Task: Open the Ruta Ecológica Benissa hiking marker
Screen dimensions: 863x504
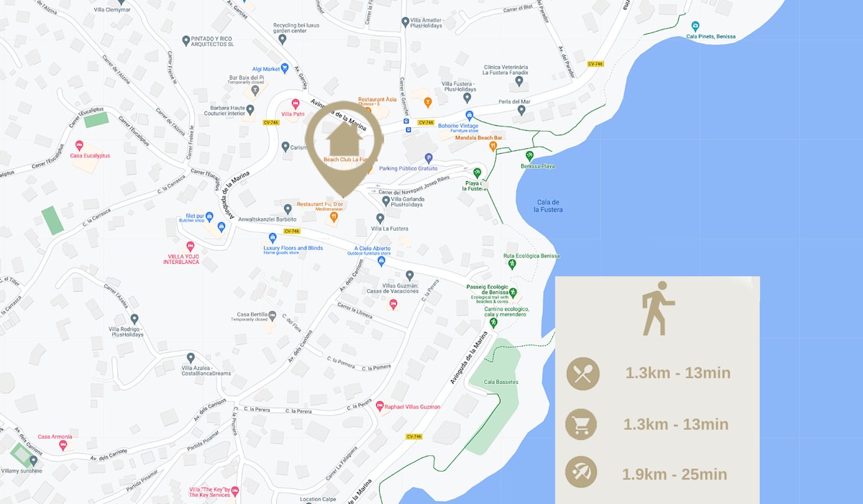Action: 511,265
